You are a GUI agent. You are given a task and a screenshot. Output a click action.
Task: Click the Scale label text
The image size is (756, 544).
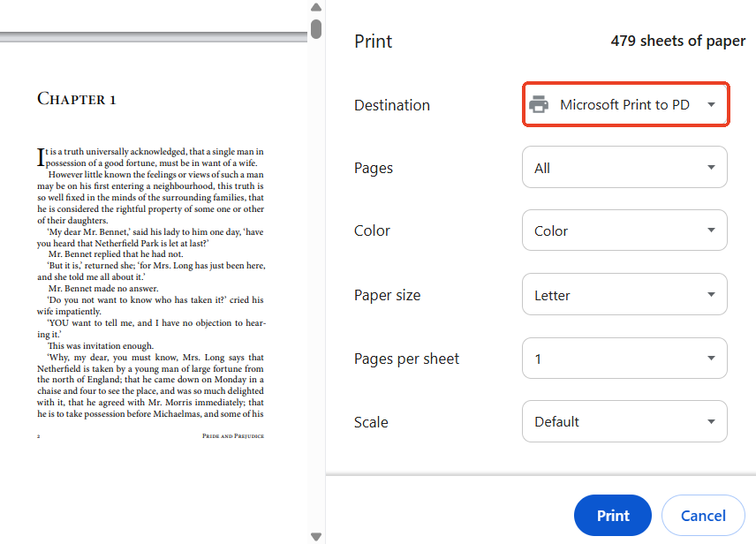371,422
